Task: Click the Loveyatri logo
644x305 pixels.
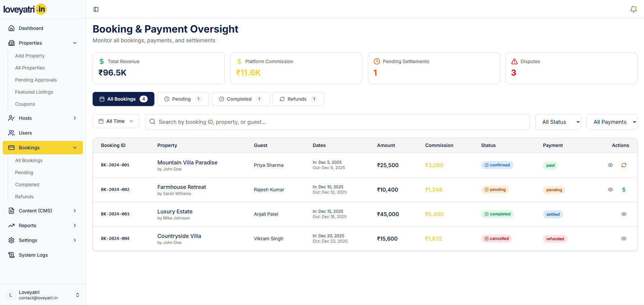Action: click(x=25, y=9)
